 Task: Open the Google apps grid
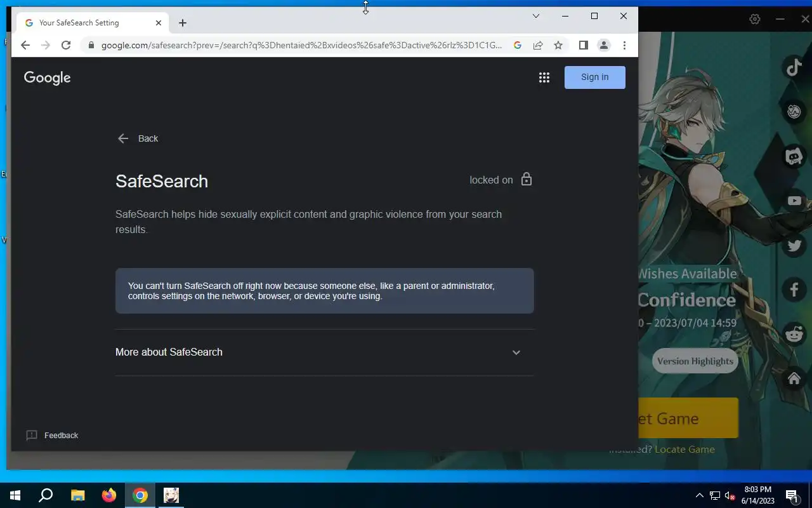[x=544, y=77]
